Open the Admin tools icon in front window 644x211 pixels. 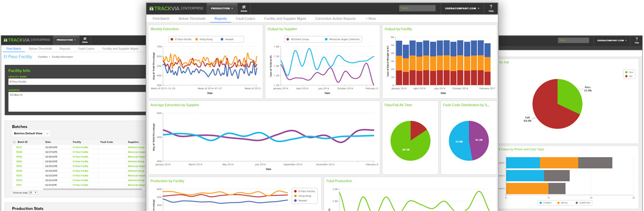pyautogui.click(x=244, y=9)
